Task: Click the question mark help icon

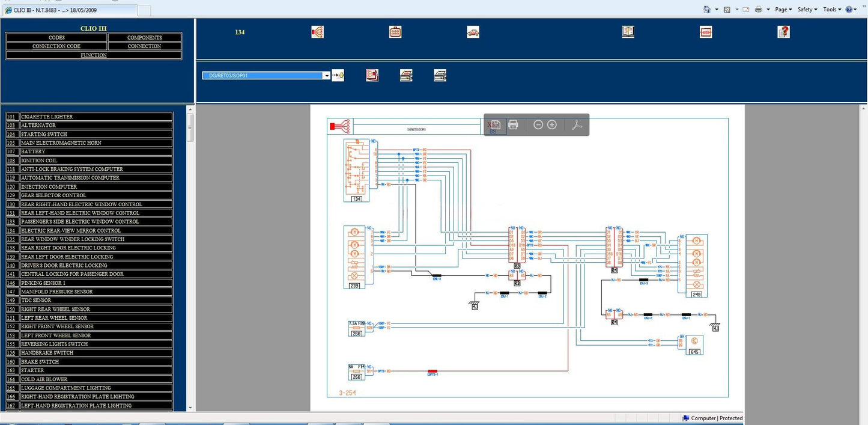Action: [783, 32]
